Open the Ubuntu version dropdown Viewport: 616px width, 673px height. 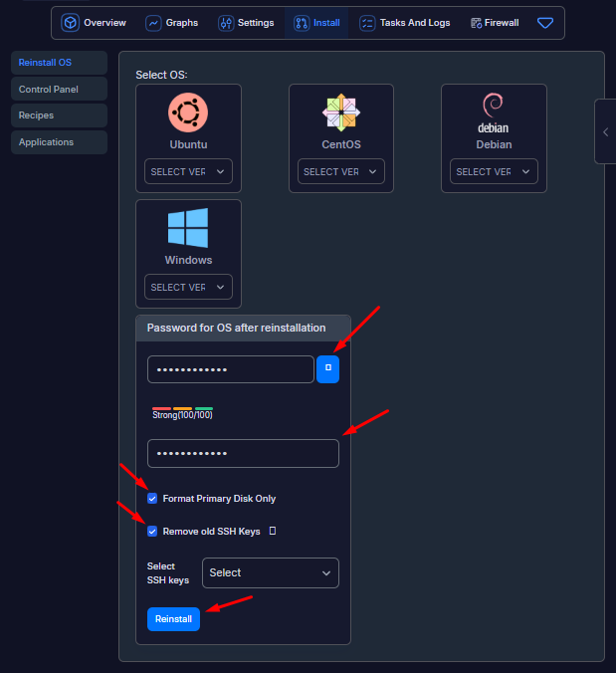pyautogui.click(x=188, y=171)
